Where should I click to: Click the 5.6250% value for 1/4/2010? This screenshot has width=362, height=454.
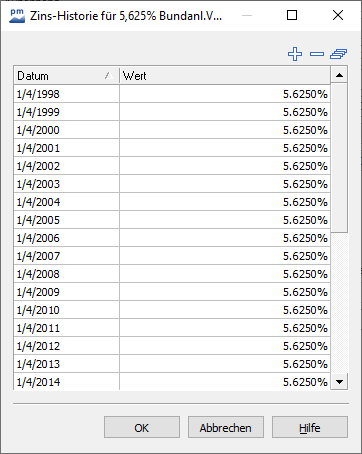coord(305,310)
